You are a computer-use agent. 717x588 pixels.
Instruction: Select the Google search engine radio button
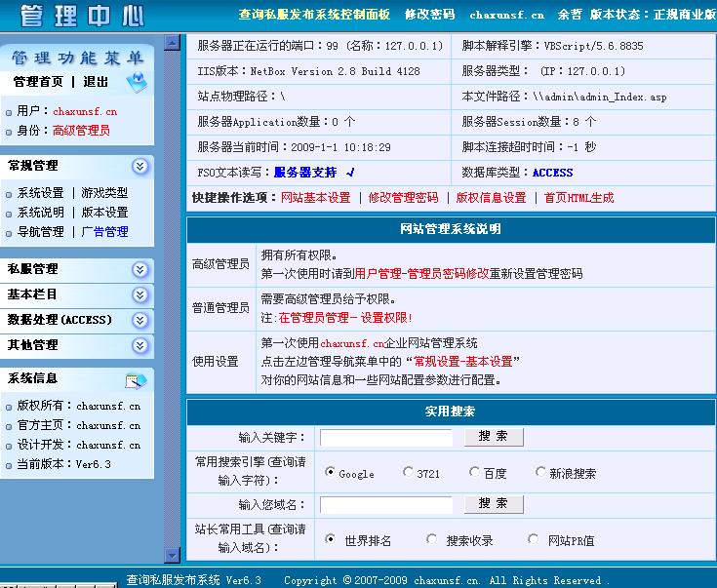(331, 473)
